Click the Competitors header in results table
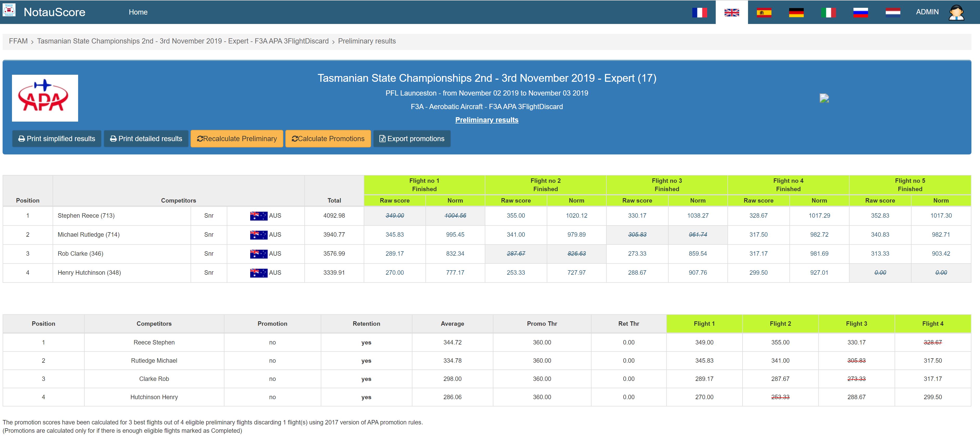The height and width of the screenshot is (439, 980). pyautogui.click(x=178, y=200)
